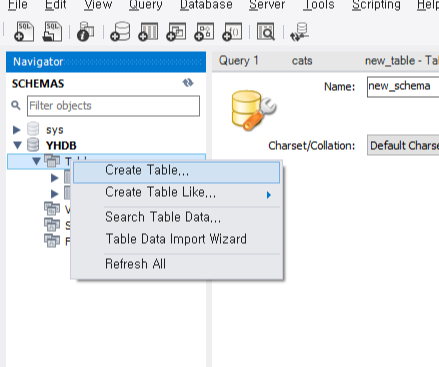
Task: Open the Database menu
Action: (x=206, y=5)
